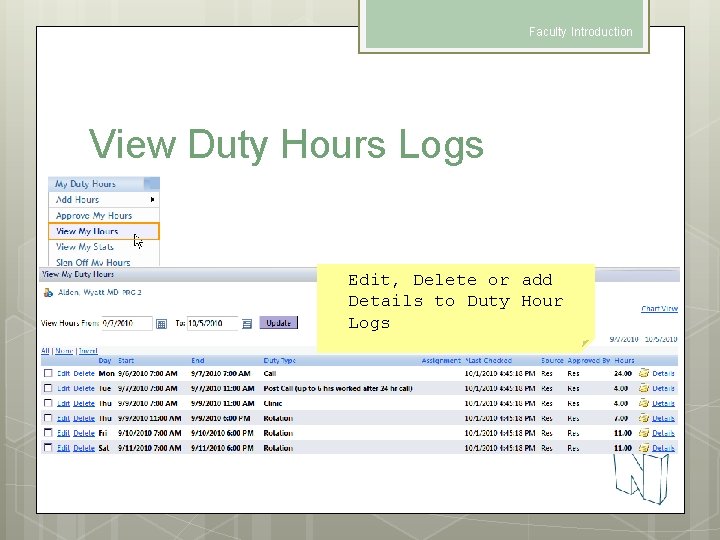
Task: Click the Day column header
Action: pyautogui.click(x=105, y=361)
